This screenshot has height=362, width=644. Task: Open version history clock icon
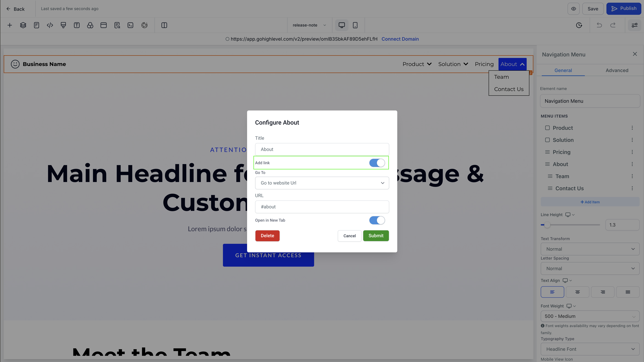579,25
